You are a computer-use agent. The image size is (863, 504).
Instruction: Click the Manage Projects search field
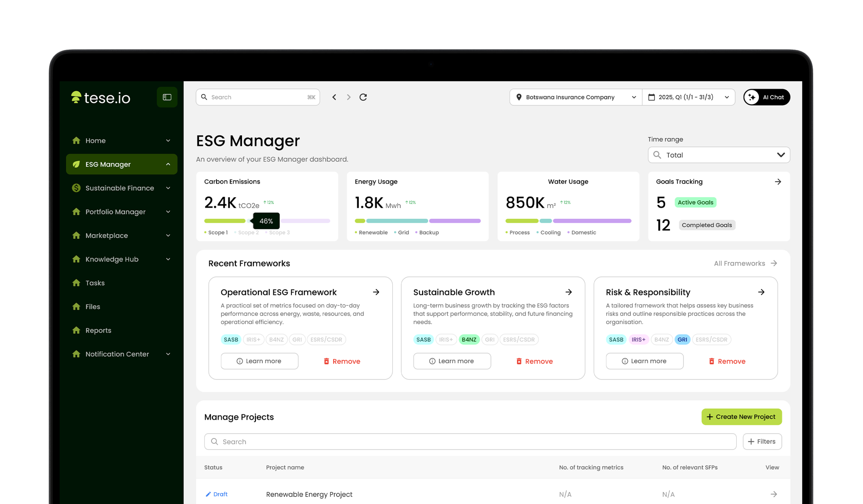click(470, 441)
